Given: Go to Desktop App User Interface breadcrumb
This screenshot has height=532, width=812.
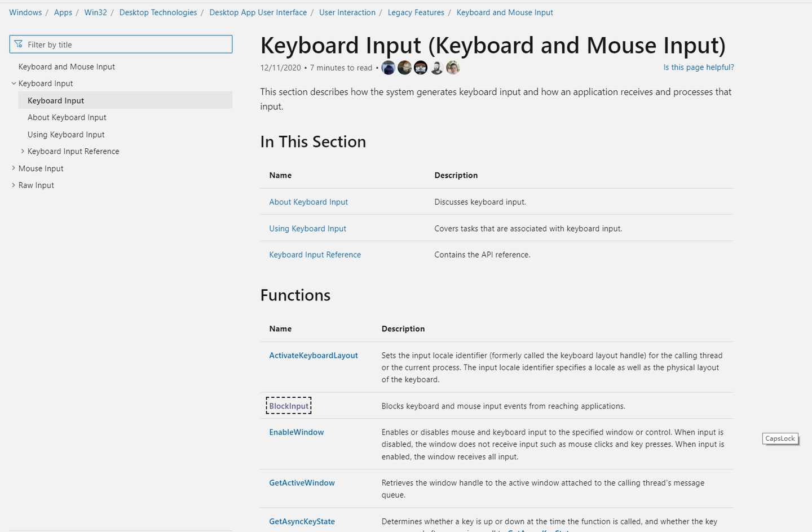Looking at the screenshot, I should [258, 12].
